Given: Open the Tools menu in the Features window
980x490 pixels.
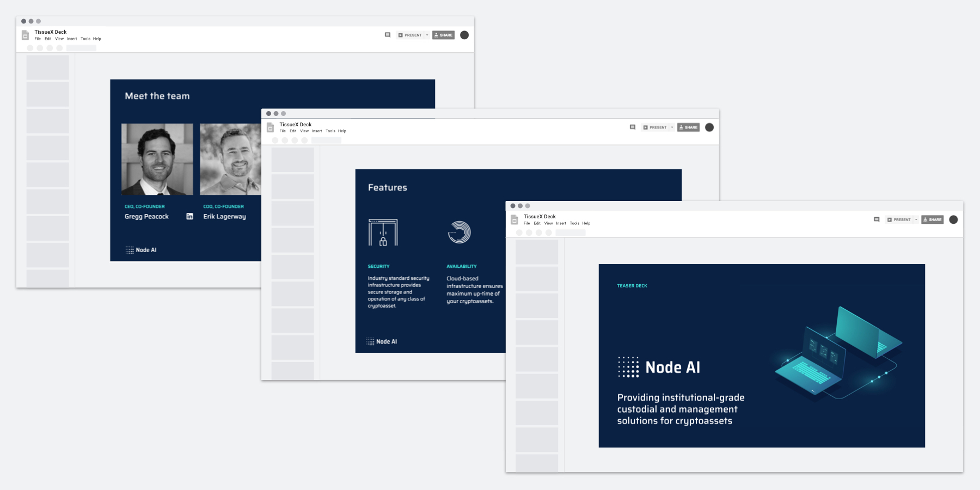Looking at the screenshot, I should pyautogui.click(x=330, y=131).
